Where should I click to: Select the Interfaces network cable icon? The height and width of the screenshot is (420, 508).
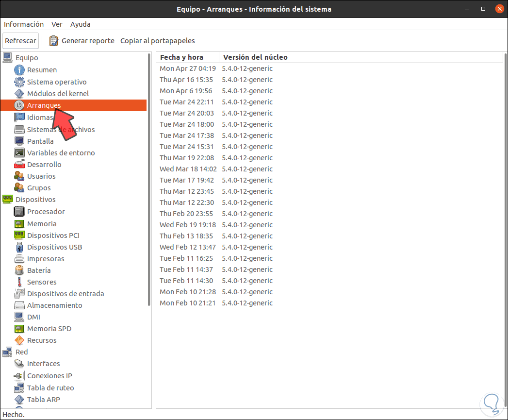(x=19, y=364)
